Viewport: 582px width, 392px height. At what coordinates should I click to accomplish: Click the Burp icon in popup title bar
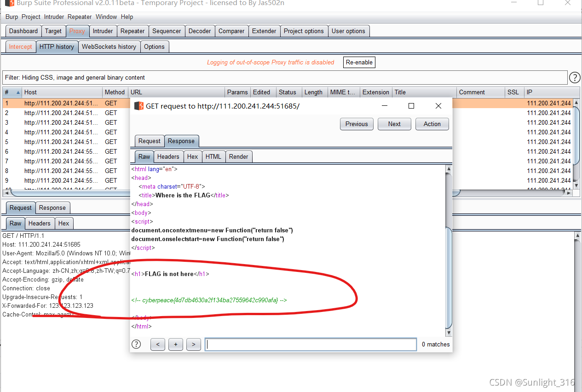[x=138, y=106]
